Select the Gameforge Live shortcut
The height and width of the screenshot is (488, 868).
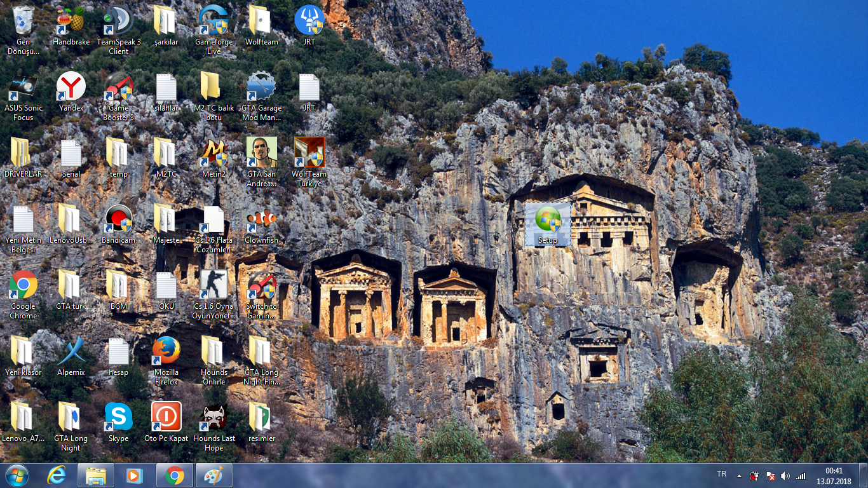pos(214,29)
